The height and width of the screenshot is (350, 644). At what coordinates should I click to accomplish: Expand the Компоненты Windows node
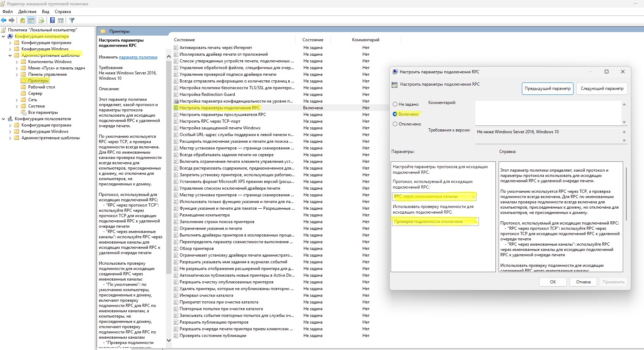coord(17,62)
